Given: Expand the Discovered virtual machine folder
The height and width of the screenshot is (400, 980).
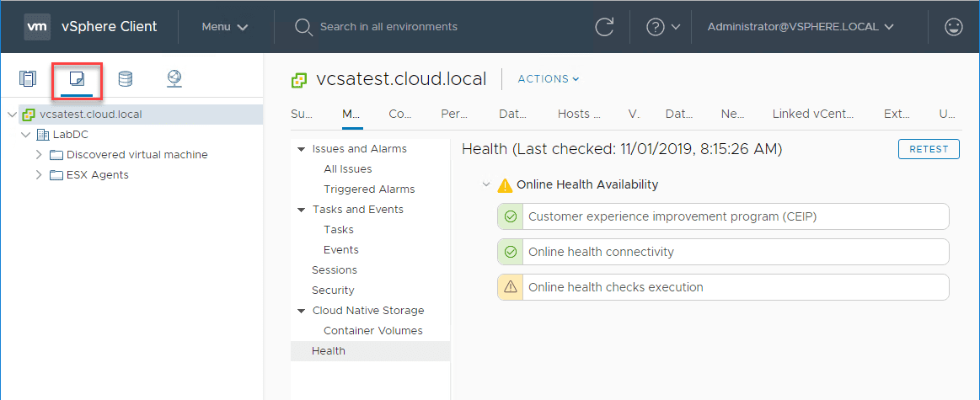Looking at the screenshot, I should (39, 155).
